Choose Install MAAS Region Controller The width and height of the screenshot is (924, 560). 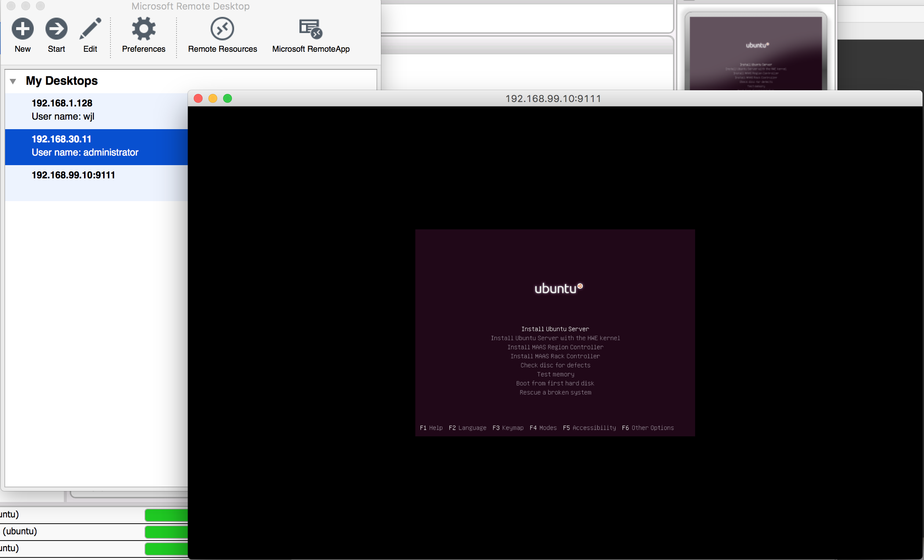tap(555, 347)
